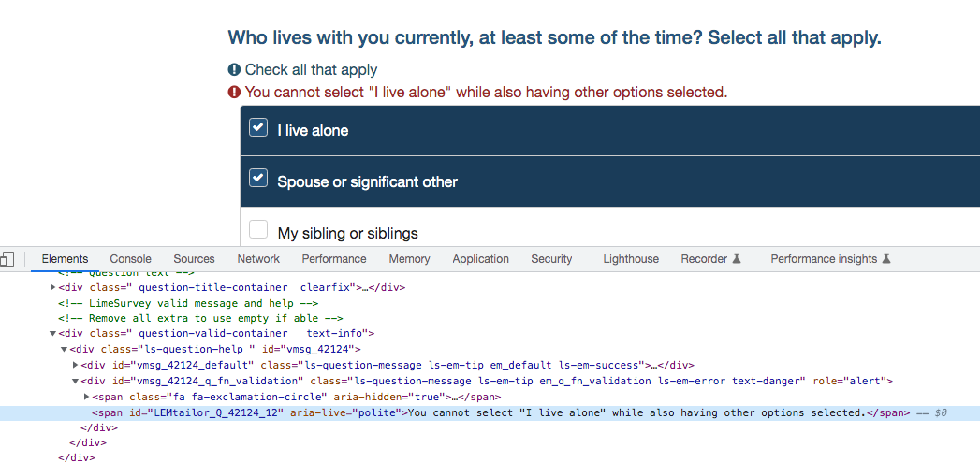Screen dimensions: 980x463
Task: Uncheck the "I live alone" checkbox
Action: pyautogui.click(x=258, y=128)
